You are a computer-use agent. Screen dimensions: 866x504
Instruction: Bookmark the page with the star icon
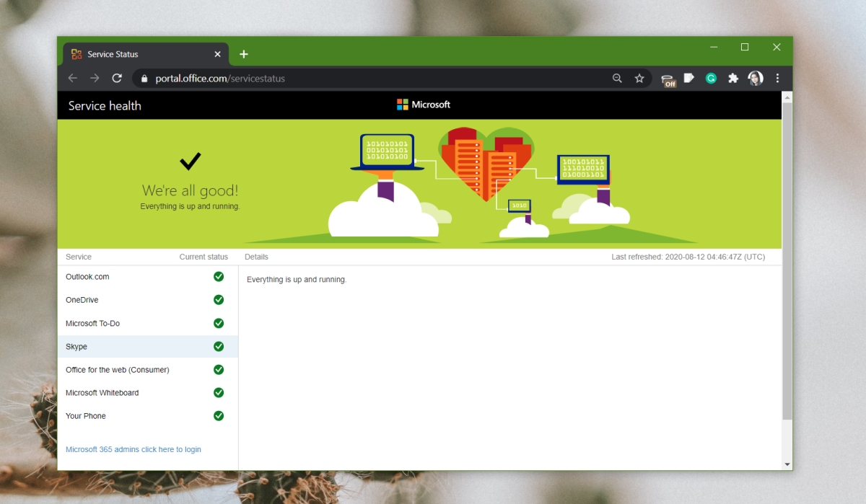[639, 78]
